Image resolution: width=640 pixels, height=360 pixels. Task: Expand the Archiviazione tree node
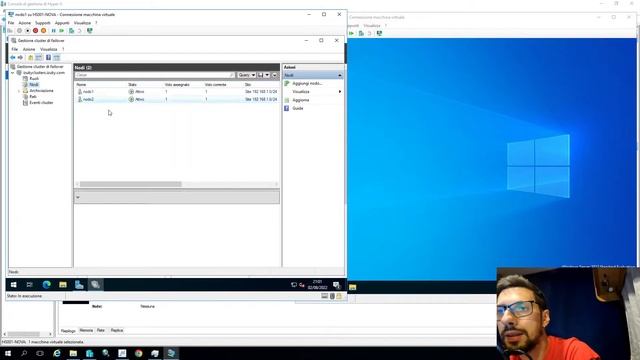19,91
